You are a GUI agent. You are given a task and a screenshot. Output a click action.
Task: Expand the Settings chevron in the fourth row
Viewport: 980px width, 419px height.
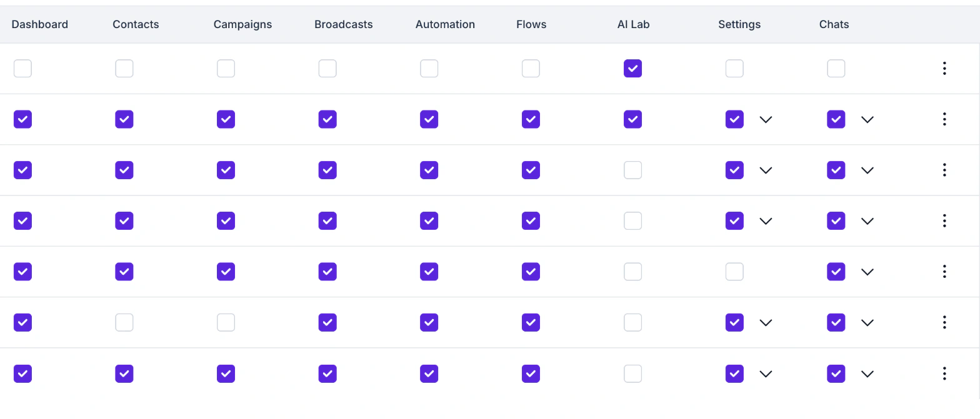766,221
